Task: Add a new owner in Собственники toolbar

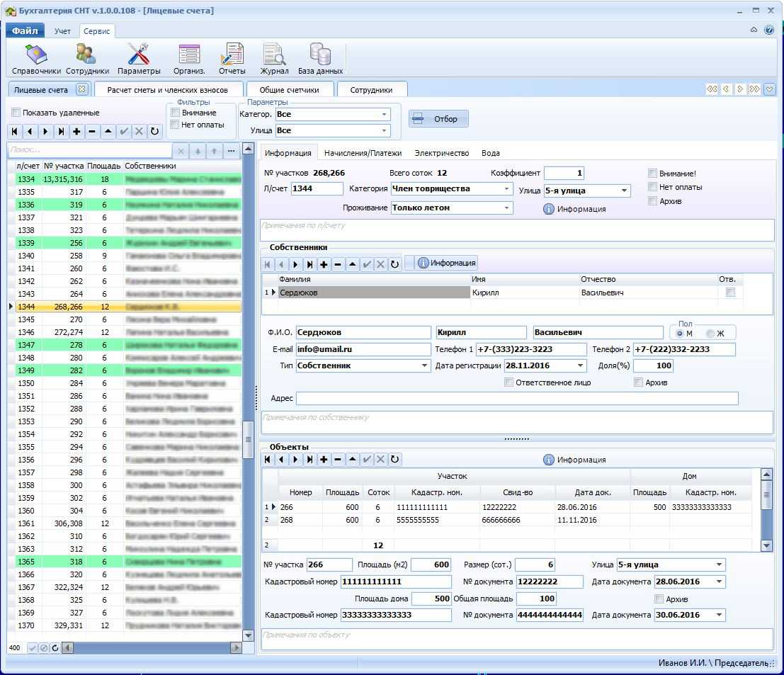Action: pos(324,264)
